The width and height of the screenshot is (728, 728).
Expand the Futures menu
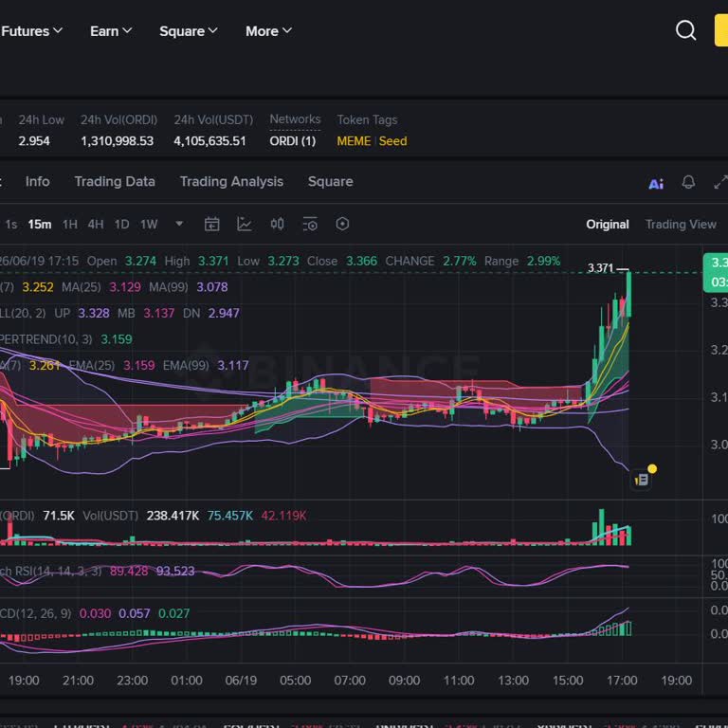[x=31, y=31]
